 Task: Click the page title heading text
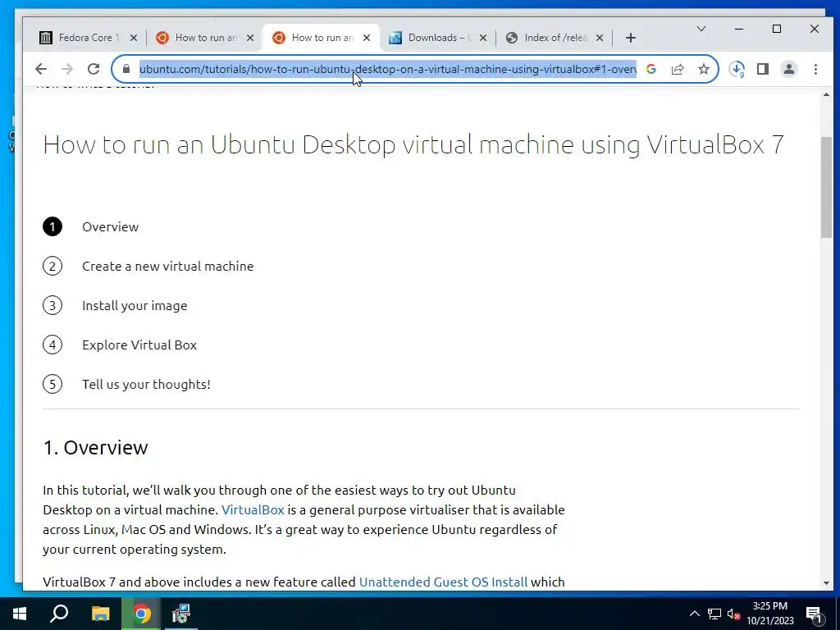413,144
